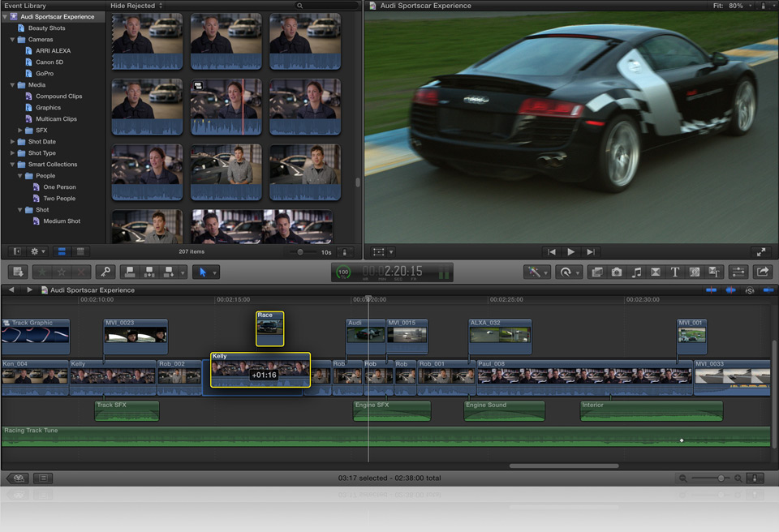The image size is (779, 532).
Task: Click the event browser search field
Action: click(x=326, y=6)
